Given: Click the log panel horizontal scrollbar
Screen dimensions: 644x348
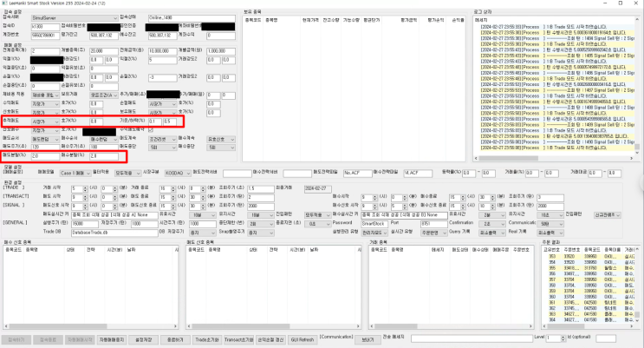Looking at the screenshot, I should tap(554, 158).
